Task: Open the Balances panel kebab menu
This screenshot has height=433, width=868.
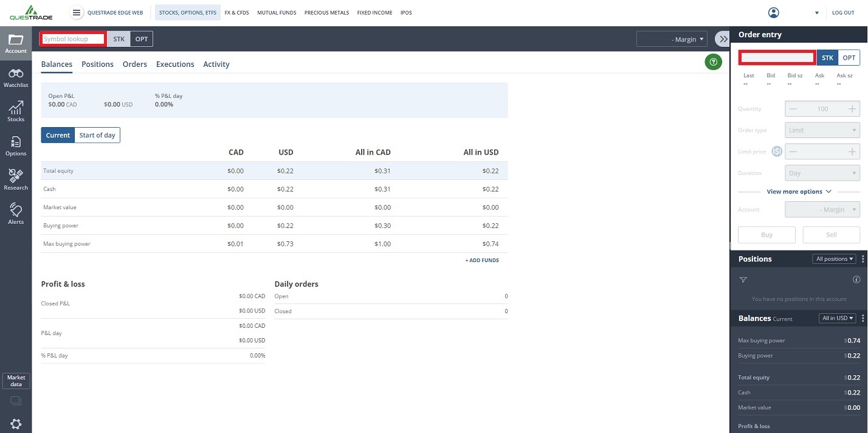Action: tap(863, 318)
